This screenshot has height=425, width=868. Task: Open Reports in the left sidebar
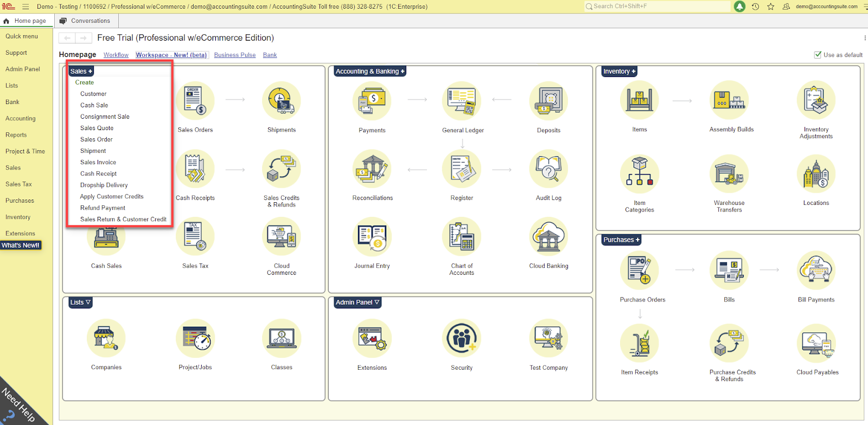point(16,135)
